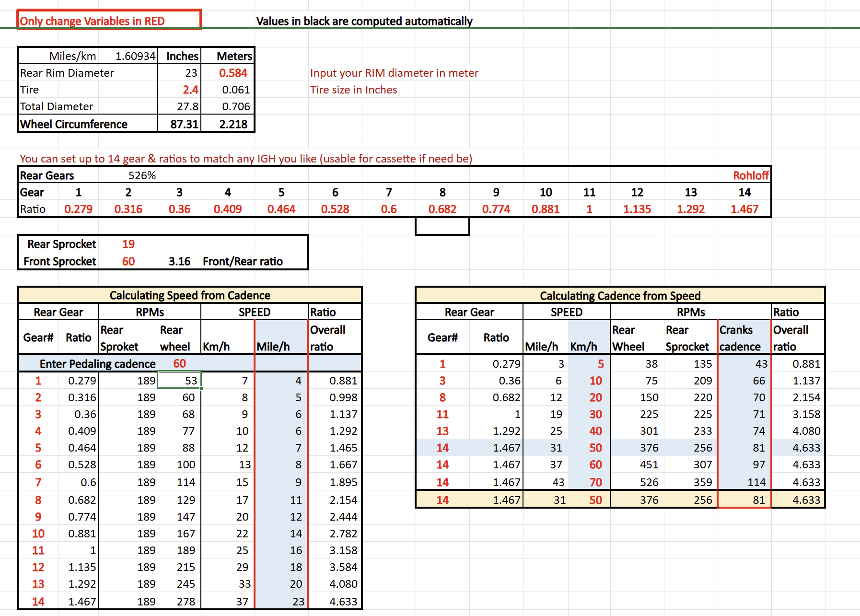Click ratio 1.135 under gear 12 in Rear Gears
860x616 pixels.
click(x=637, y=209)
